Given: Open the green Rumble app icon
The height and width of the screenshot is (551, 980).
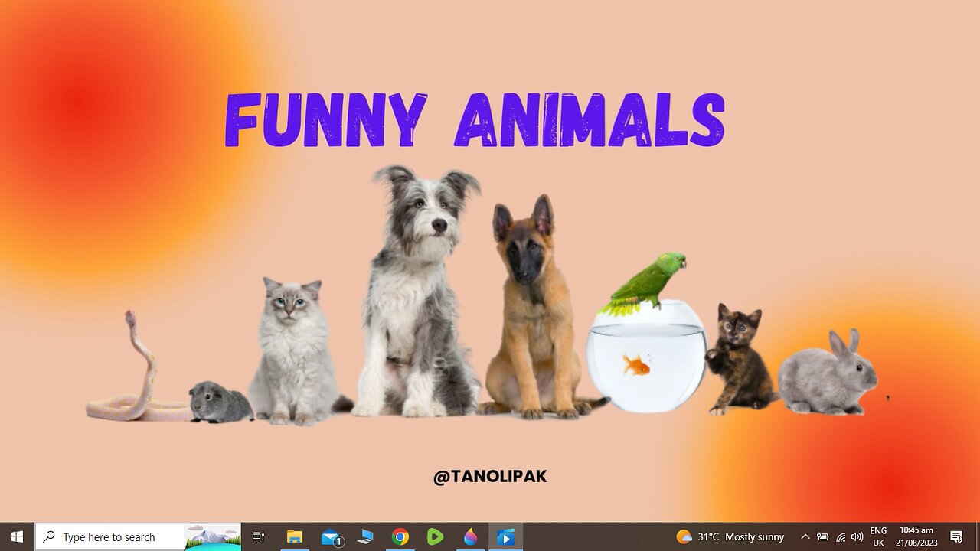Looking at the screenshot, I should (435, 537).
